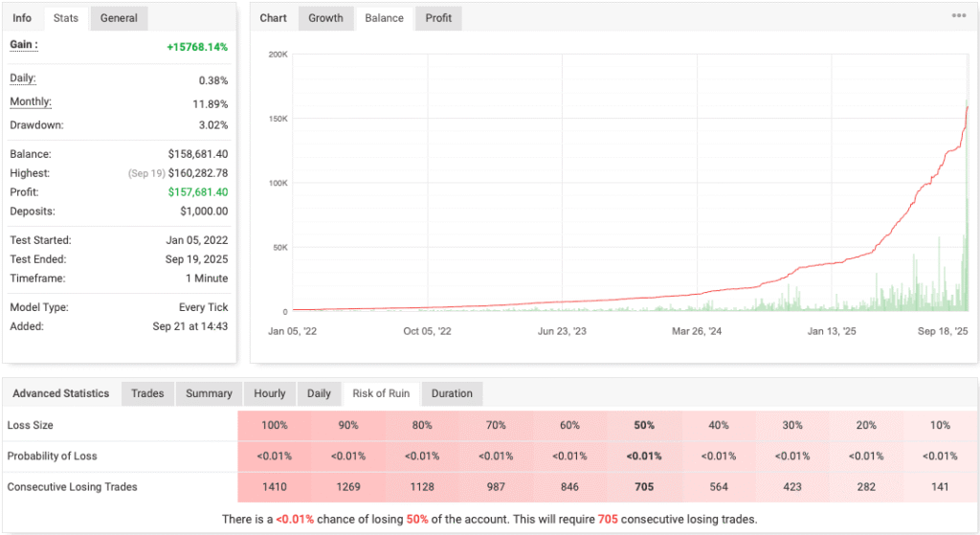Open the three-dot chart options menu
Viewport: 980px width, 535px height.
[x=958, y=16]
